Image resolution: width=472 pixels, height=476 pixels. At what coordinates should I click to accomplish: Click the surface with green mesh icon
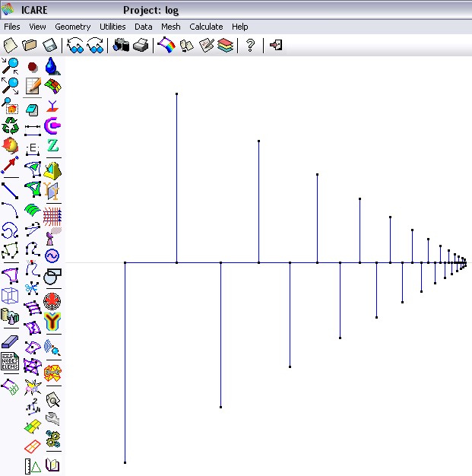10,387
